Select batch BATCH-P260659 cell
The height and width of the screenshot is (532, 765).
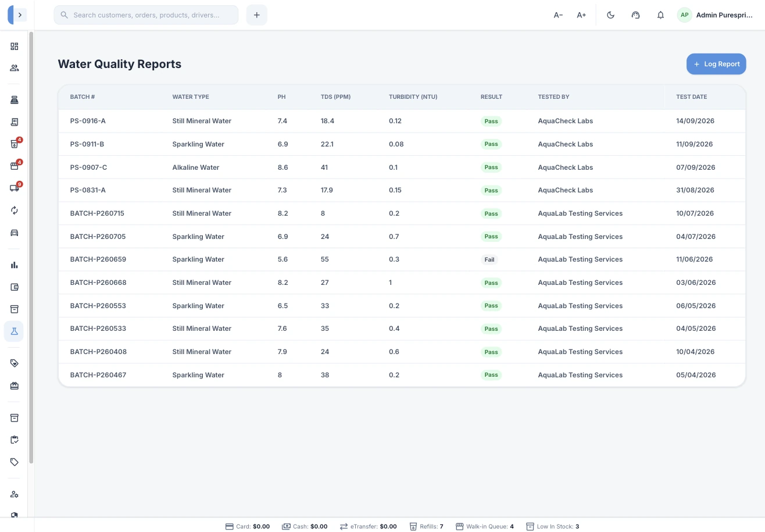point(98,259)
